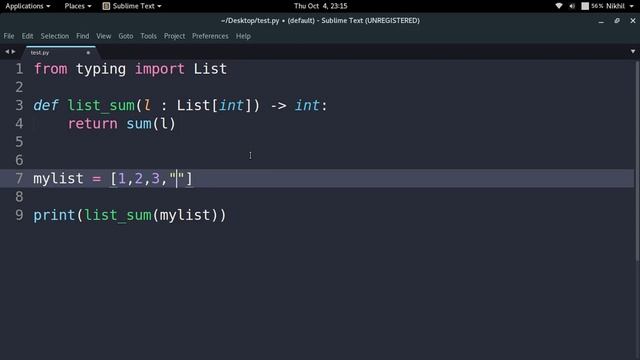Viewport: 640px width, 360px height.
Task: Minimize the Sublime Text window
Action: pos(601,21)
